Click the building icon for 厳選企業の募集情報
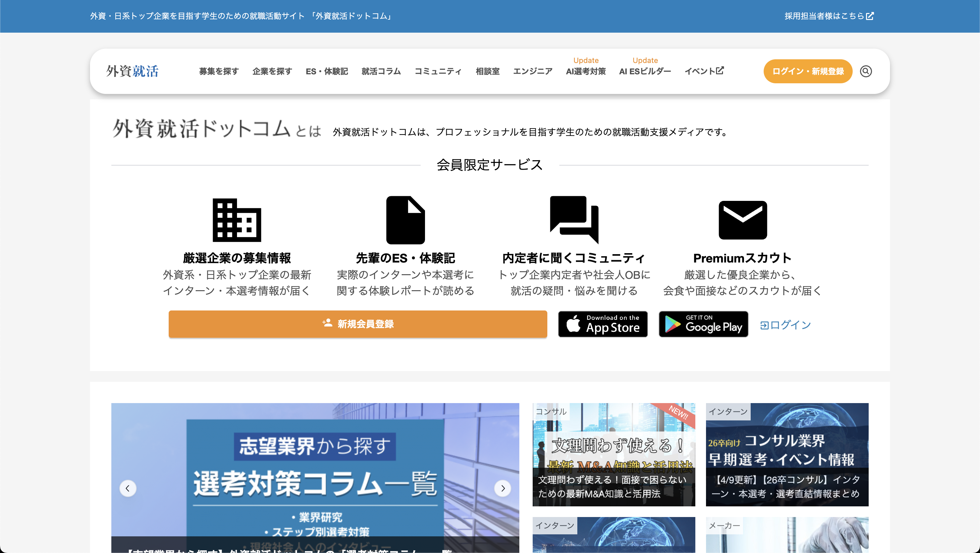Screen dimensions: 980x553 pyautogui.click(x=237, y=220)
